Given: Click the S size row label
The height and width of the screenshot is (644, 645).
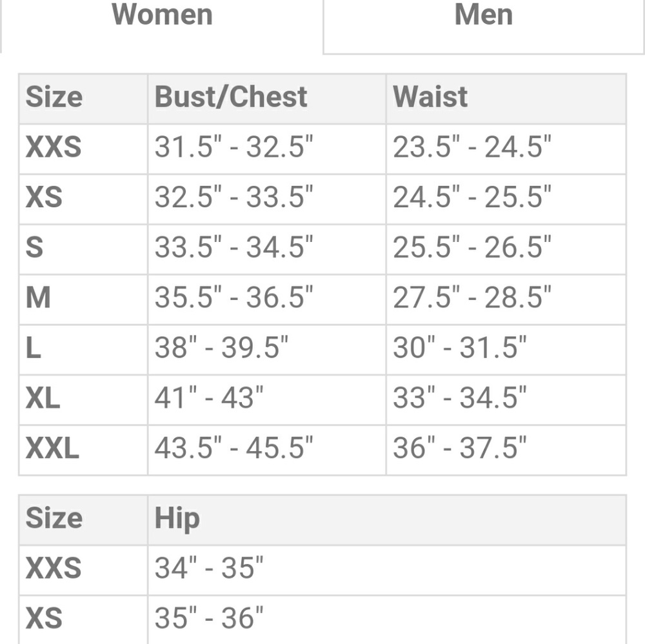Looking at the screenshot, I should tap(35, 248).
